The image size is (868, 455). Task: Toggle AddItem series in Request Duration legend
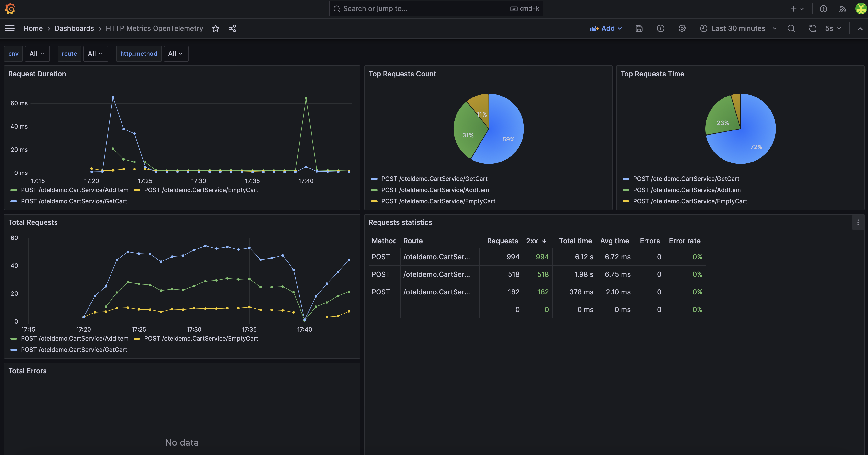click(x=75, y=190)
